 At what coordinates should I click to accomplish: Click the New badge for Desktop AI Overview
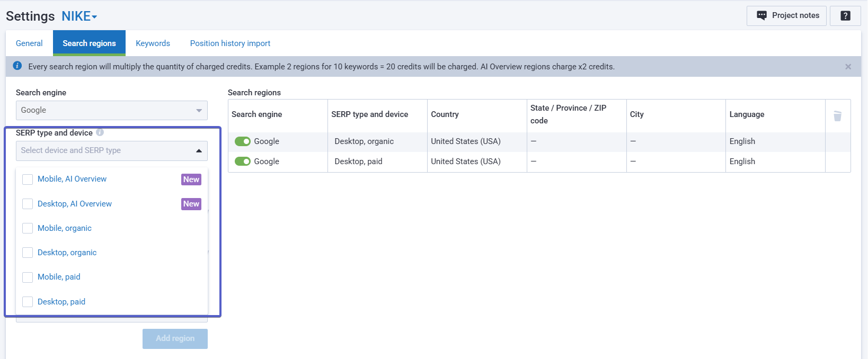pos(191,204)
